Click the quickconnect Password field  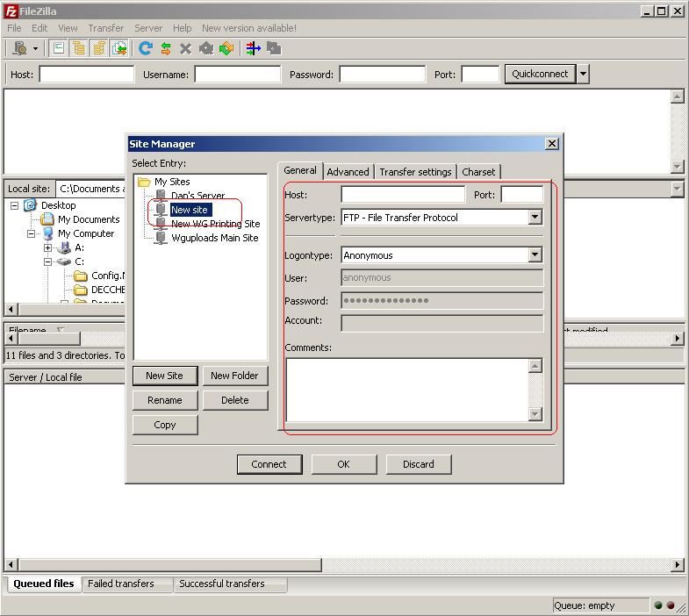383,75
